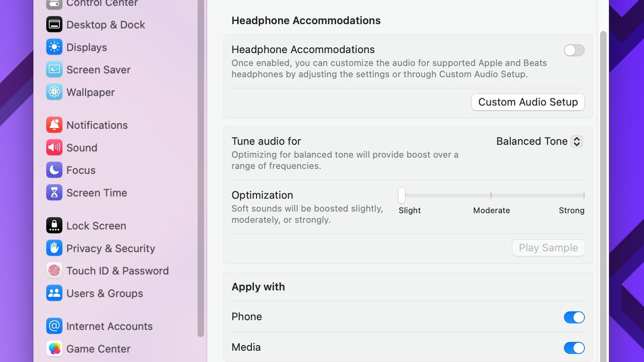Open Users & Groups settings
The height and width of the screenshot is (362, 644).
54,293
